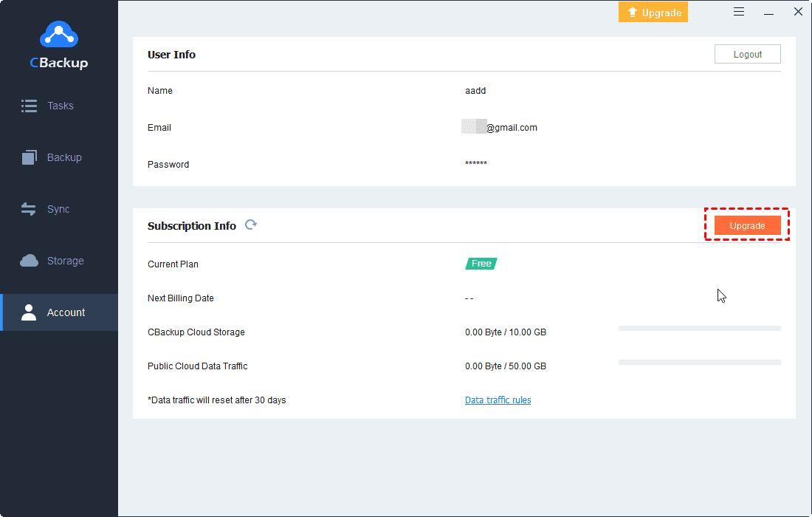Click the '0.00 Byte / 10.00 GB' storage value
Viewport: 812px width, 517px height.
tap(506, 332)
